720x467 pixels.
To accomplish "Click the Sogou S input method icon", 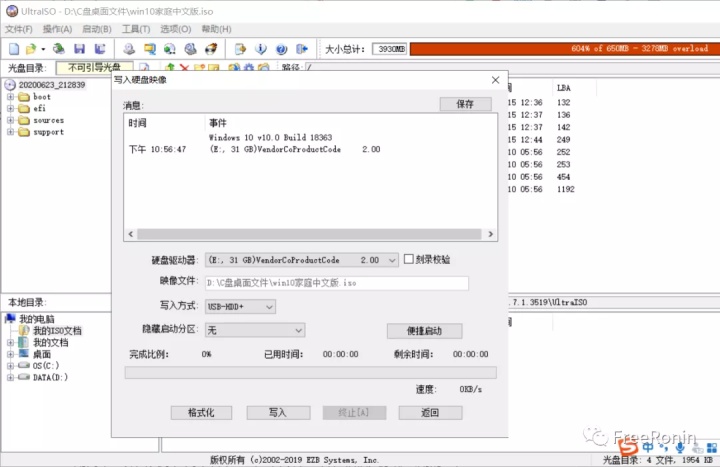I will 628,447.
